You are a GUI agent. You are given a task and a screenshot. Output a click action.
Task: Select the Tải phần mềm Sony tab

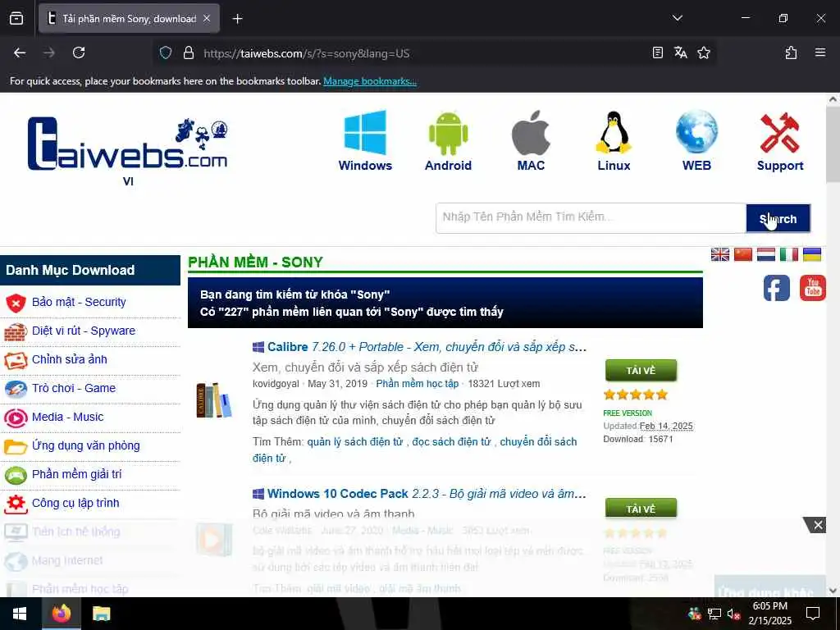point(129,19)
